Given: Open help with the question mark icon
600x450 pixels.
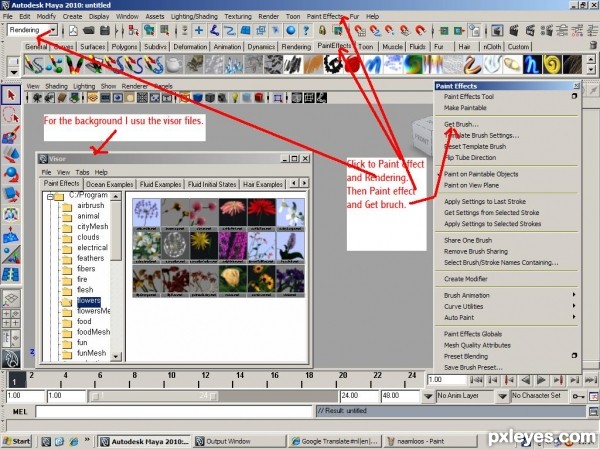Looking at the screenshot, I should pyautogui.click(x=306, y=30).
